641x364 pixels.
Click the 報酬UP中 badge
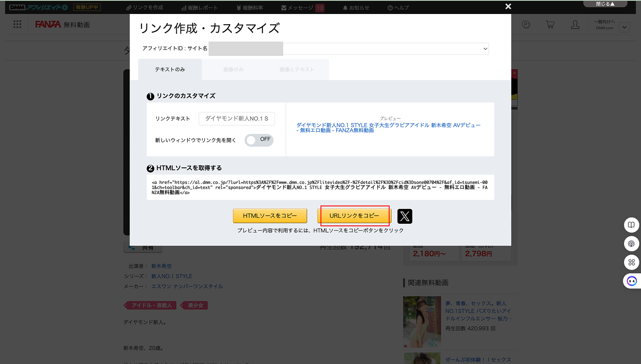click(87, 7)
